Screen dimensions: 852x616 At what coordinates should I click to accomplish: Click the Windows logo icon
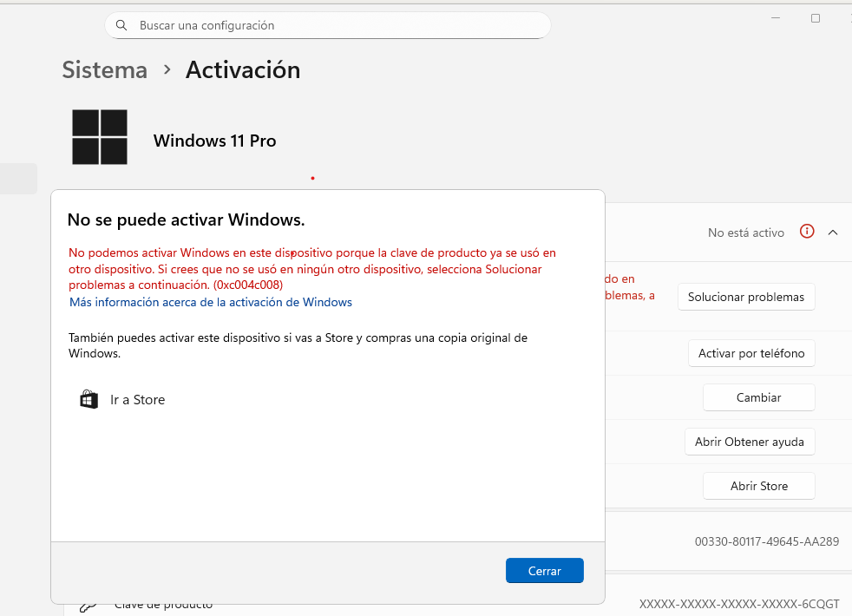pos(100,137)
